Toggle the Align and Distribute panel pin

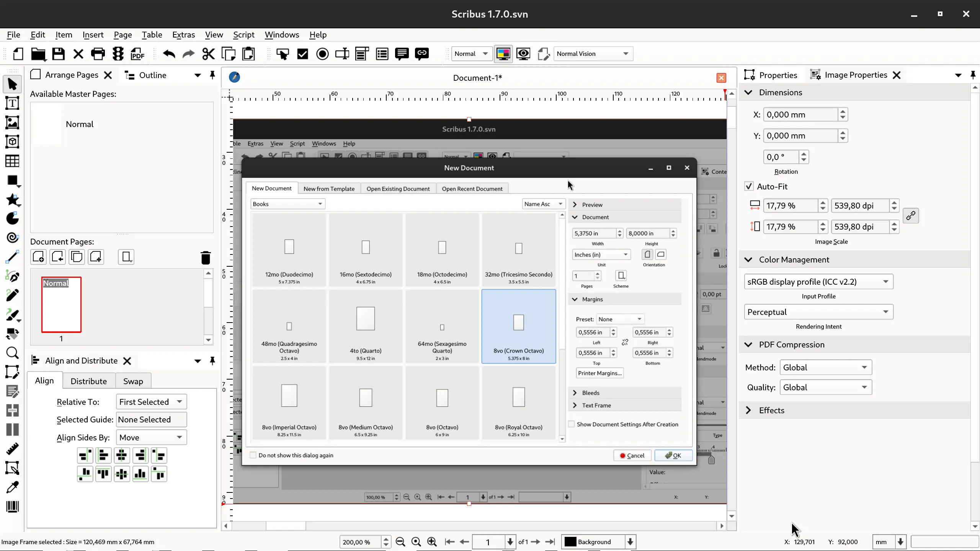click(212, 361)
